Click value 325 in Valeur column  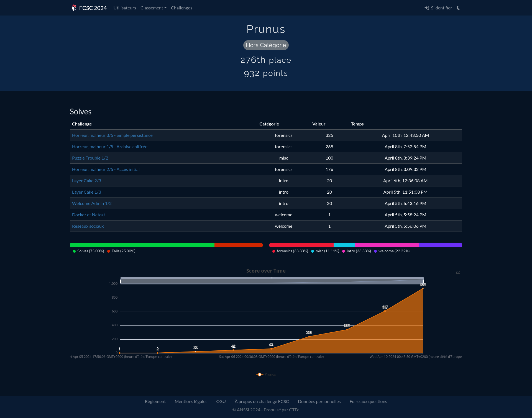point(329,135)
